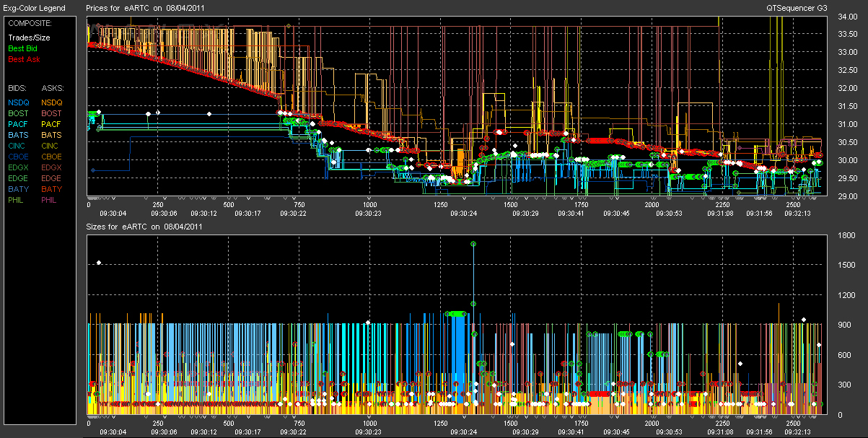Click PACF in the ASKS column
868x438 pixels.
coord(52,124)
